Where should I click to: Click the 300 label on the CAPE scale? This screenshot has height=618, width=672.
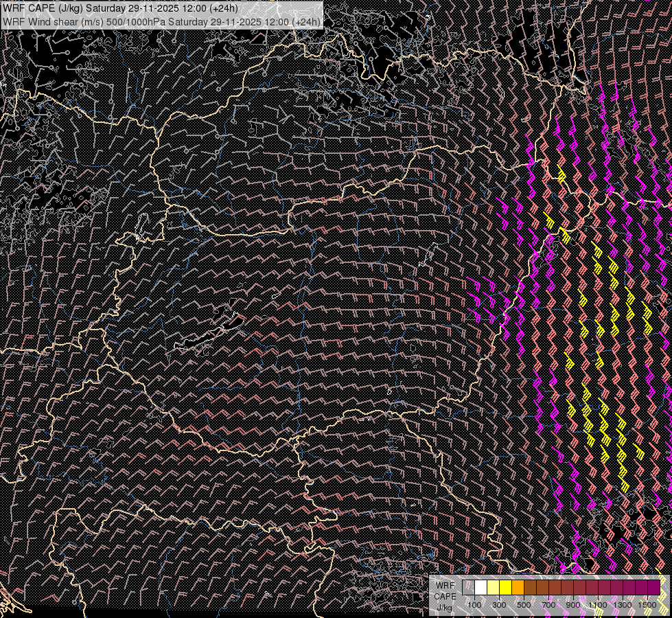click(499, 605)
